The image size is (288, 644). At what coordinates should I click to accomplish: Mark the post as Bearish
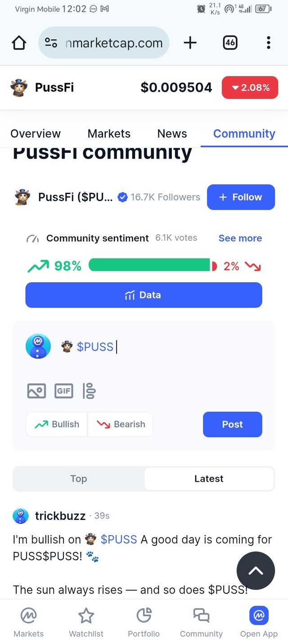pos(121,424)
